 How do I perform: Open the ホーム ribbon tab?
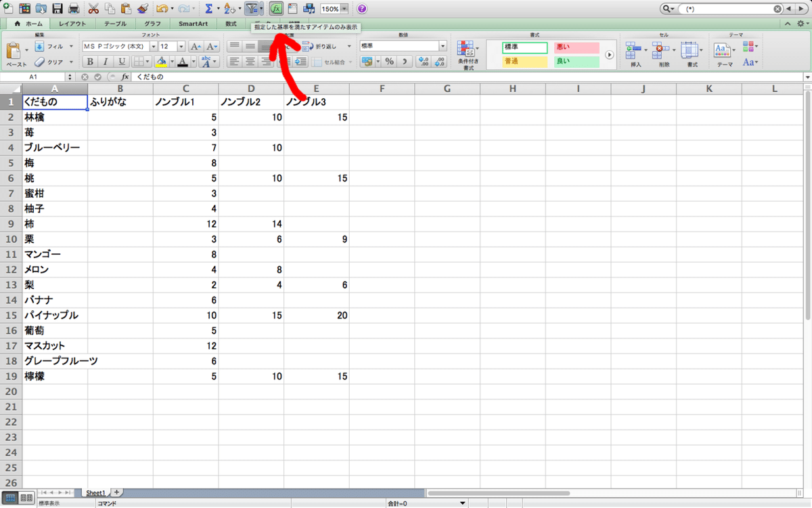click(28, 24)
